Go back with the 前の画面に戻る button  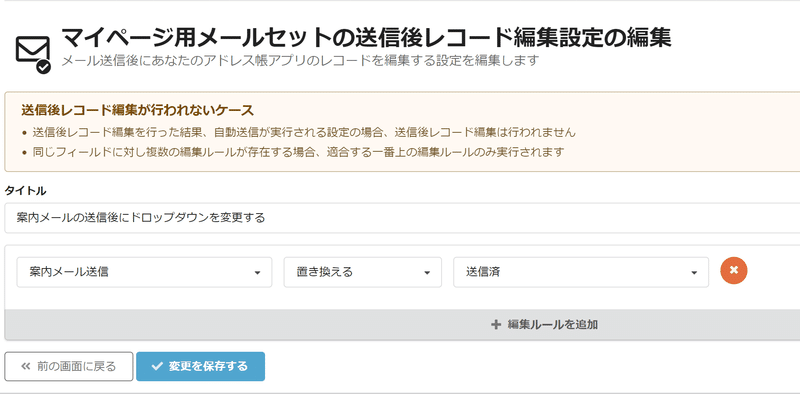(x=69, y=366)
